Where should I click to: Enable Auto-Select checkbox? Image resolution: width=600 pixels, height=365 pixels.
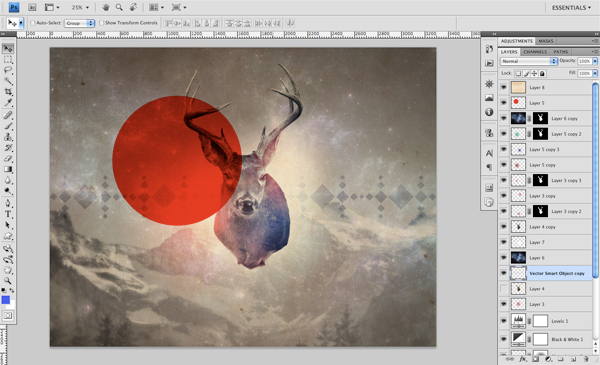tap(33, 23)
